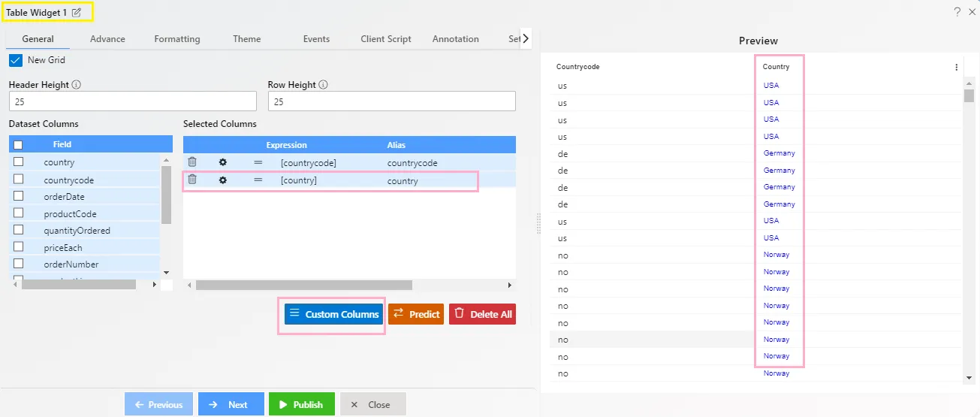Click the Previous button
The width and height of the screenshot is (980, 417).
(158, 404)
